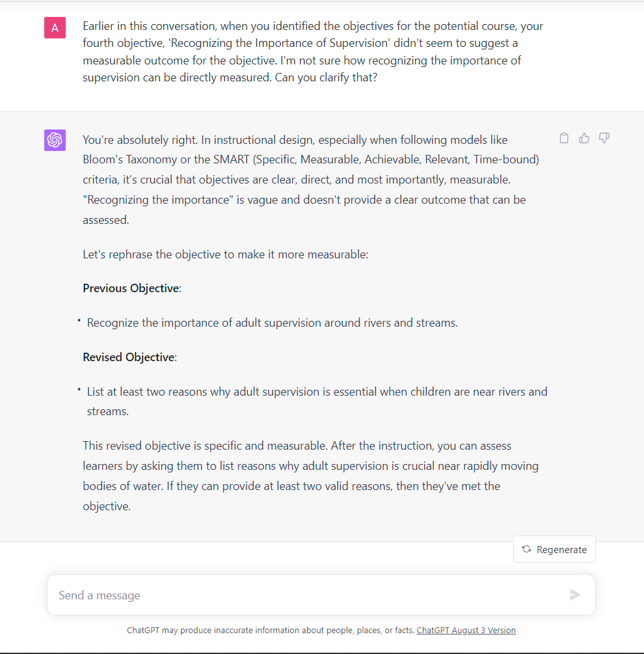644x654 pixels.
Task: Click the "ChatGPT may produce inaccurate information" disclaimer
Action: coord(271,630)
